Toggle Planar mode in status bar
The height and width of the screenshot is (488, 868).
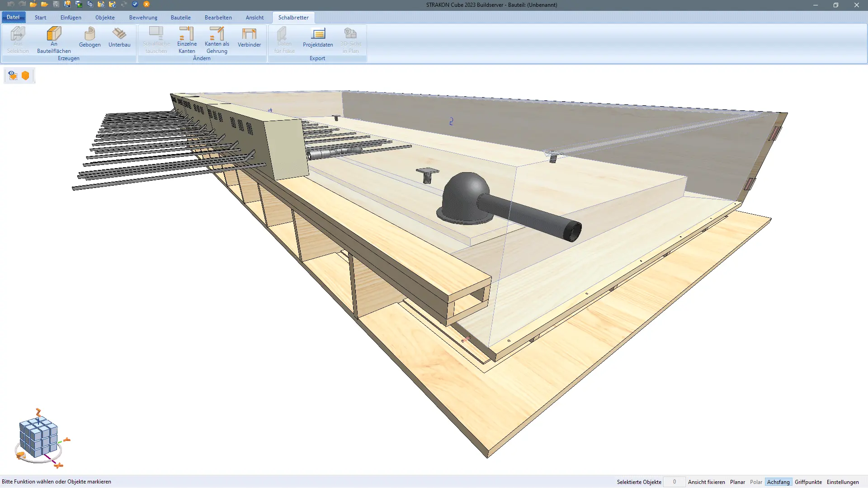(x=737, y=482)
